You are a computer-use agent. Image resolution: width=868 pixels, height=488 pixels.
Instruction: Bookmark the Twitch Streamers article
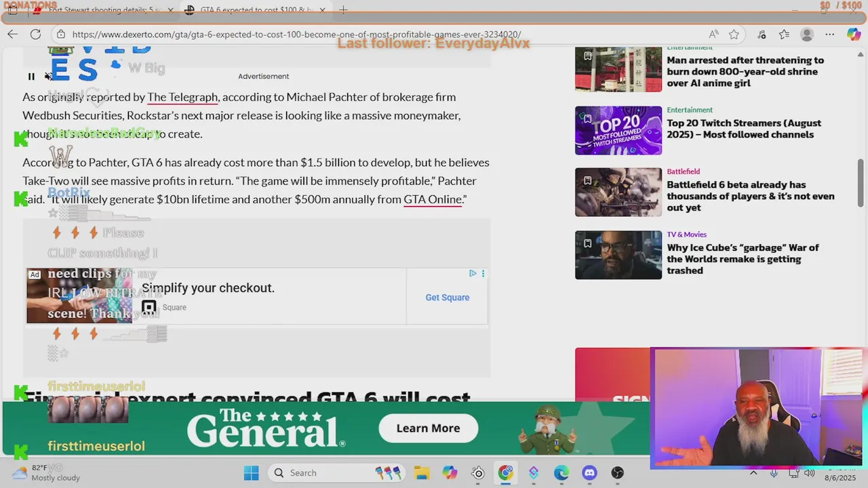coord(587,118)
